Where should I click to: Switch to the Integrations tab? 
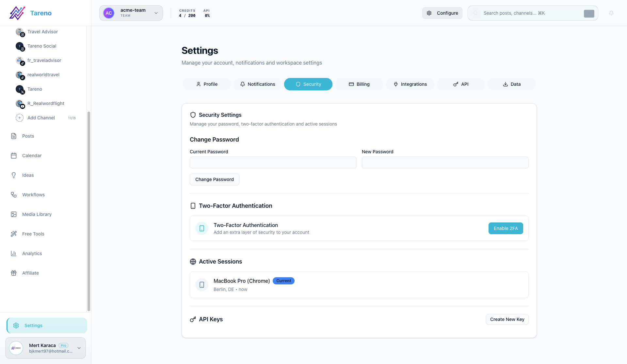click(410, 84)
